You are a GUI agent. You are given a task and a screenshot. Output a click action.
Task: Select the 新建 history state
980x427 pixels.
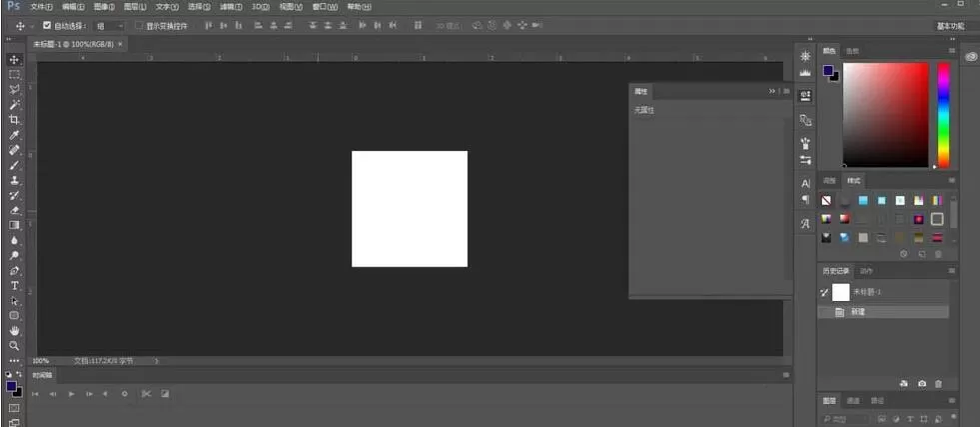point(883,311)
